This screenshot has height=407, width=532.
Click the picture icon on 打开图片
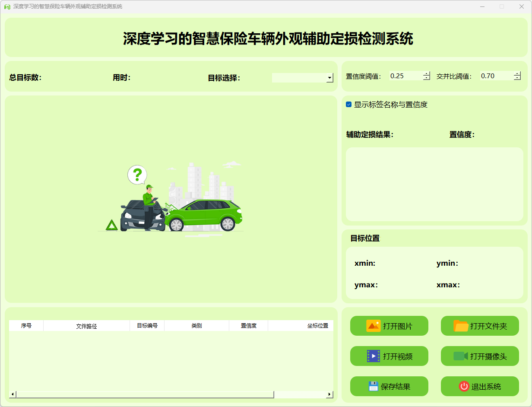click(x=373, y=326)
